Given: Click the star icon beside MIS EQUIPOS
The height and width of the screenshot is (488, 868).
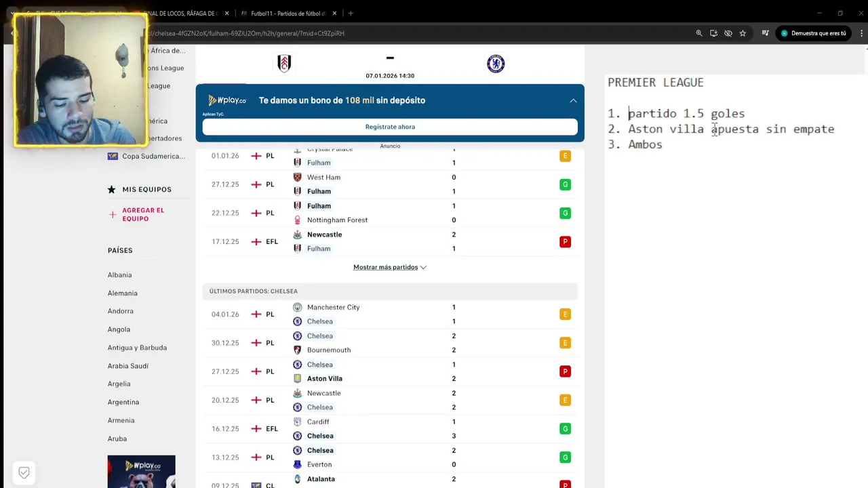Looking at the screenshot, I should tap(112, 190).
